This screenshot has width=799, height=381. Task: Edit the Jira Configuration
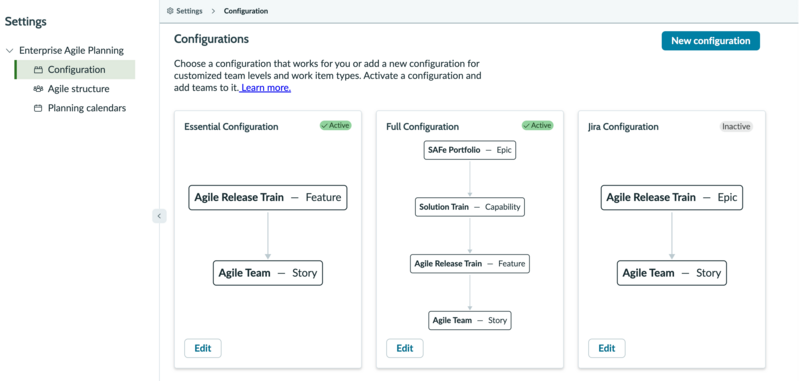[606, 348]
